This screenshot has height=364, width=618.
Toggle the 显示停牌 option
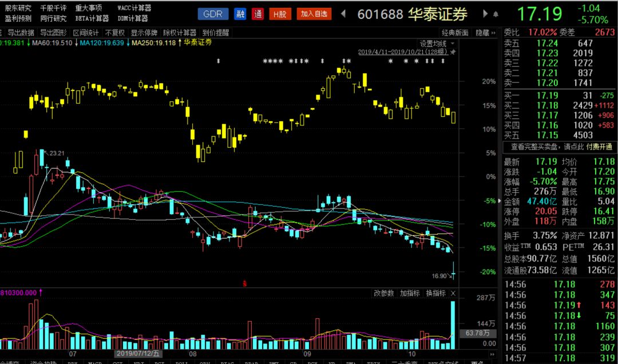point(144,33)
